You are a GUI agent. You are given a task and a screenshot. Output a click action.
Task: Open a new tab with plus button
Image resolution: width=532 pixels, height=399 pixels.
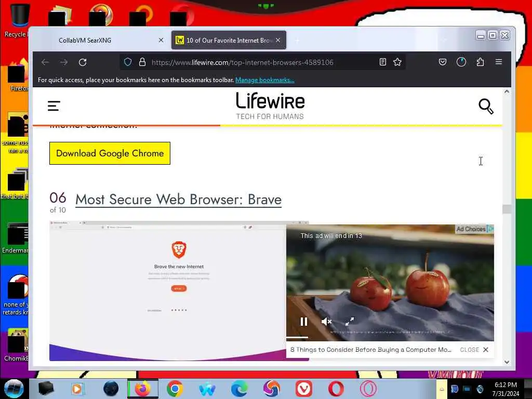[297, 41]
